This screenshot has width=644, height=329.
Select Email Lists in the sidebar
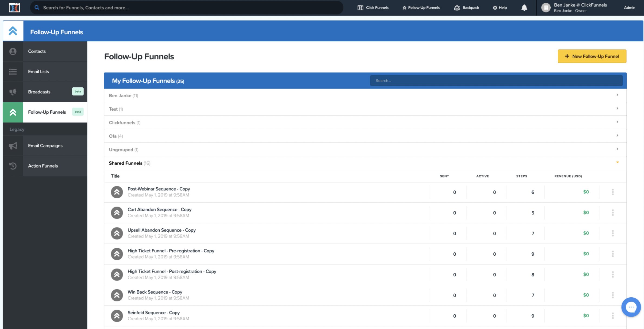tap(38, 71)
